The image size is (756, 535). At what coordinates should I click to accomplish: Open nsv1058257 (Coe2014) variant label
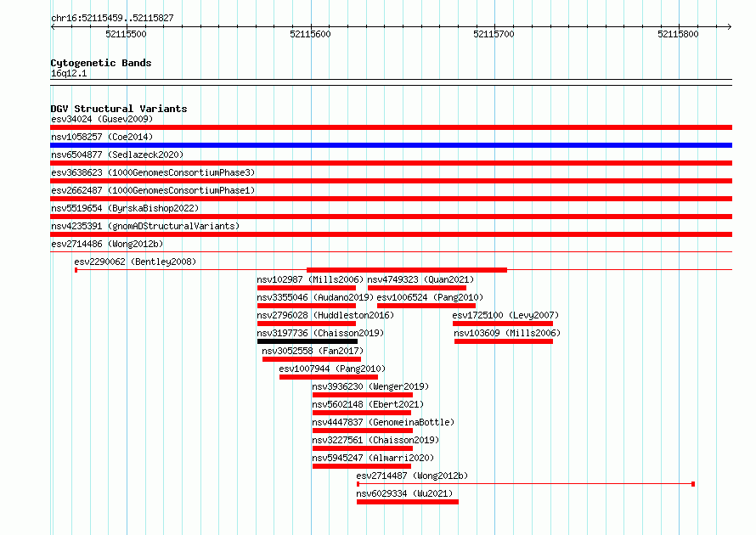[x=102, y=137]
